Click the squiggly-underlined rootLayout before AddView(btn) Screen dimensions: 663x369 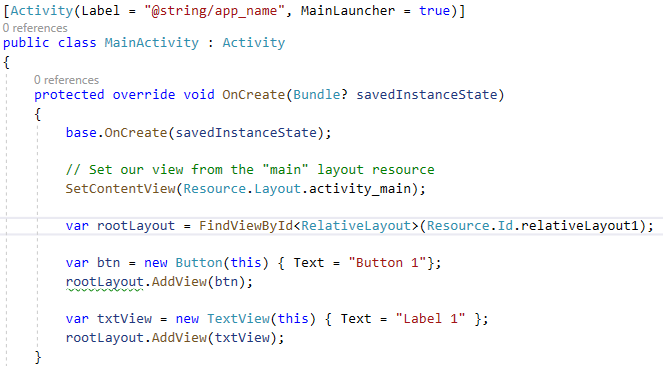click(104, 282)
